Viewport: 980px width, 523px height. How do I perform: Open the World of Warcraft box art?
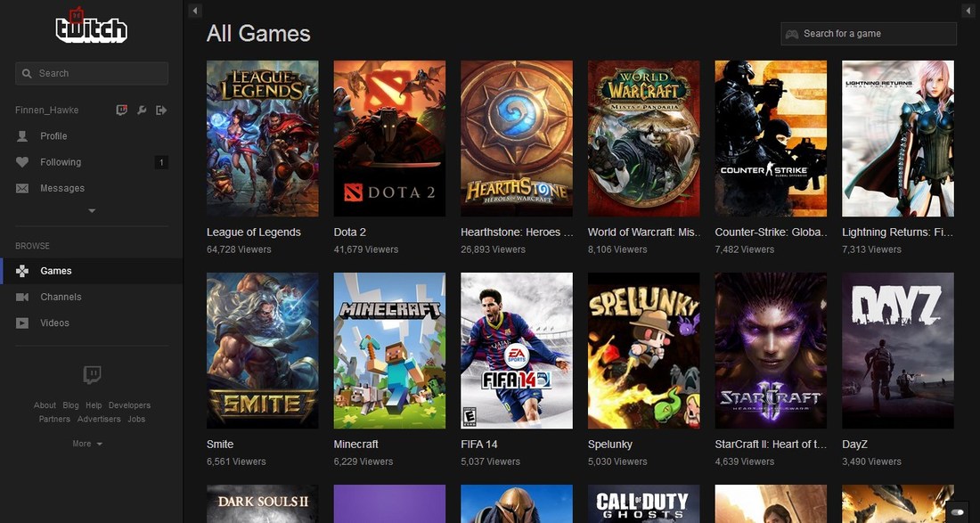tap(644, 139)
